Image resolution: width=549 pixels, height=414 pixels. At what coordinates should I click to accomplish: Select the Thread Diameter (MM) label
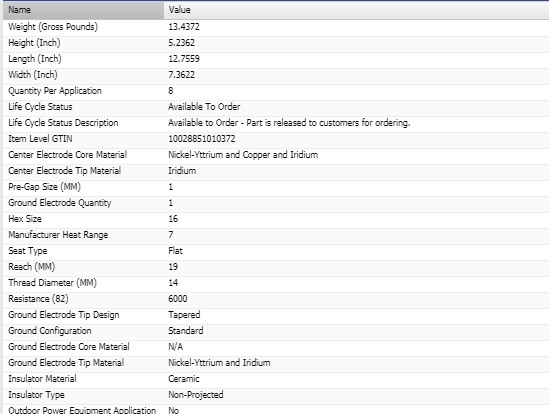[x=53, y=283]
